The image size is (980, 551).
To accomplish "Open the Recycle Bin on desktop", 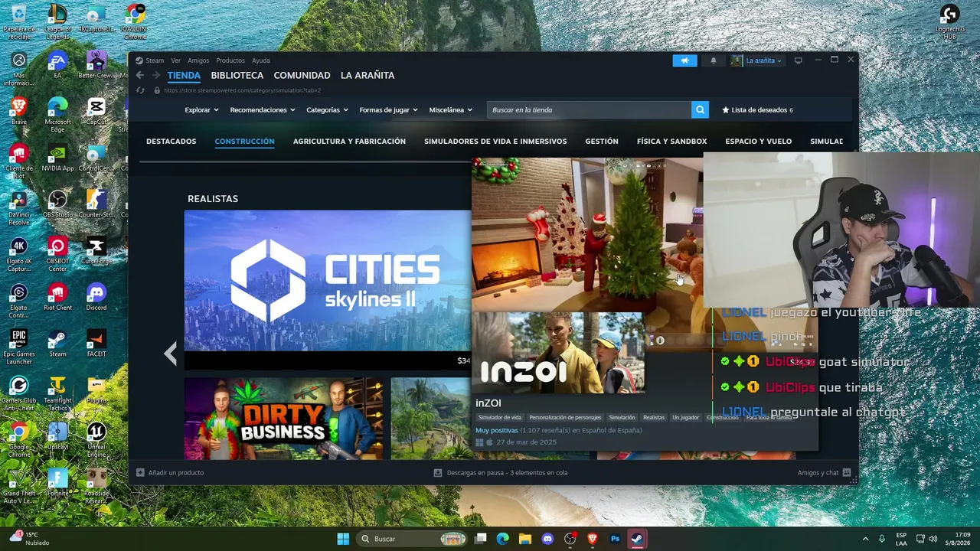I will pyautogui.click(x=19, y=21).
